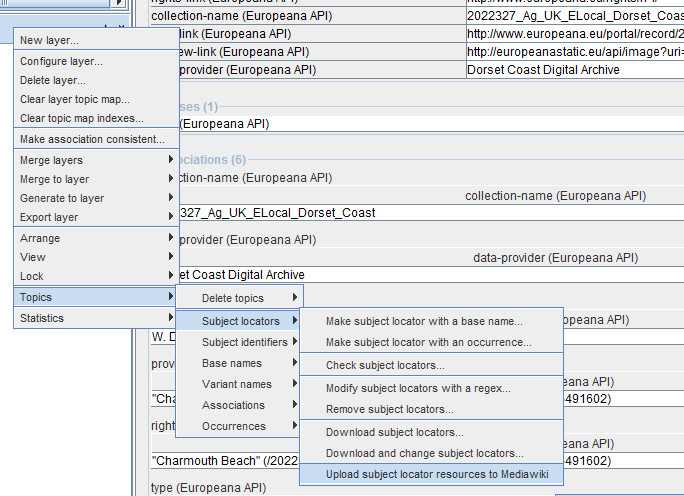Image resolution: width=684 pixels, height=496 pixels.
Task: Expand the Merge to layer submenu
Action: click(x=96, y=179)
